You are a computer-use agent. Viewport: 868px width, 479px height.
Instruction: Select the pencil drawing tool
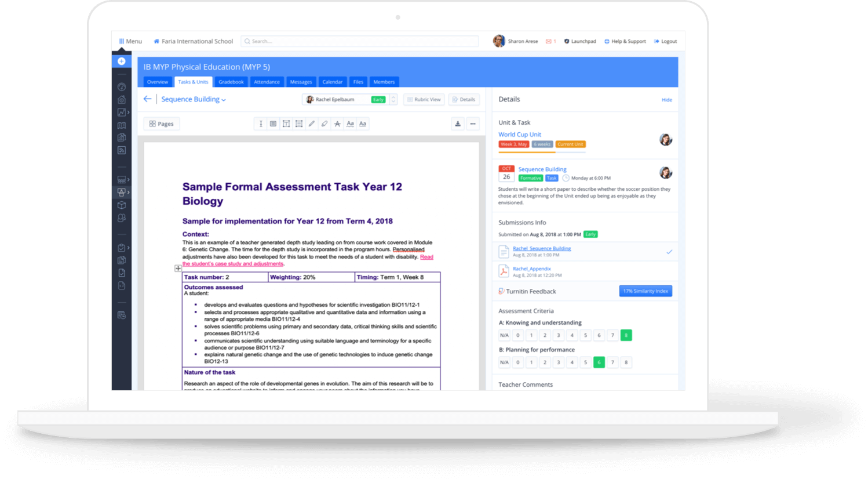(x=311, y=124)
